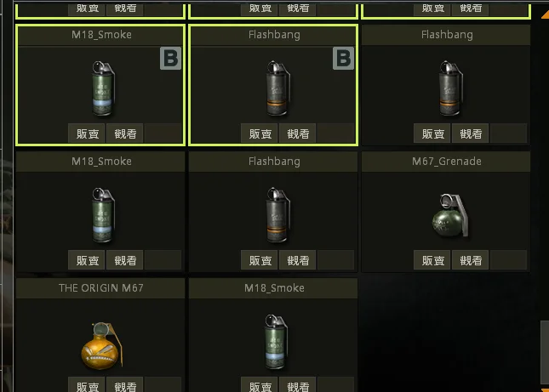This screenshot has height=392, width=549.
Task: Select the middle-row M18_Smoke grenade image
Action: point(103,215)
